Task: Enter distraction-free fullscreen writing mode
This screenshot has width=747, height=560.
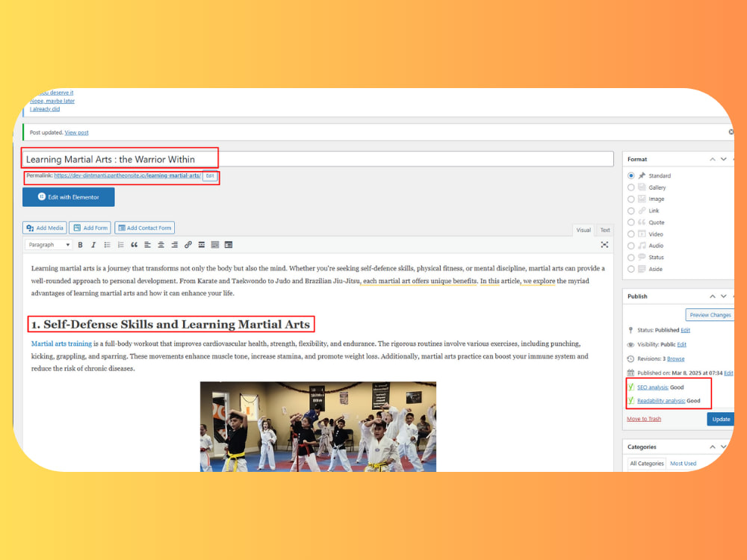Action: 604,245
